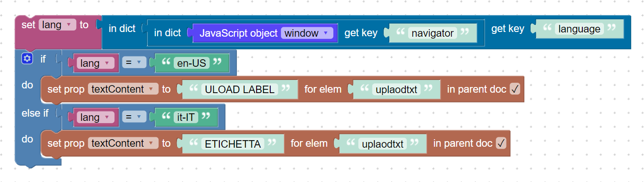The height and width of the screenshot is (182, 644).
Task: Open the equals operator dropdown for it-IT
Action: 132,117
